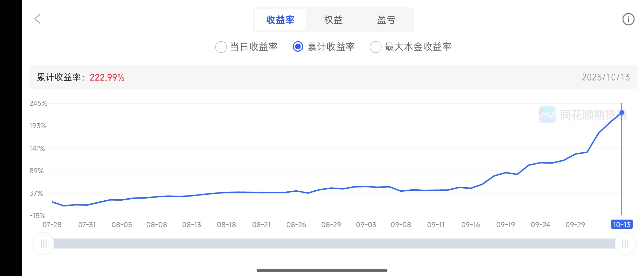Viewport: 644px width, 276px height.
Task: Select the 累计收益率 radio button
Action: tap(298, 47)
